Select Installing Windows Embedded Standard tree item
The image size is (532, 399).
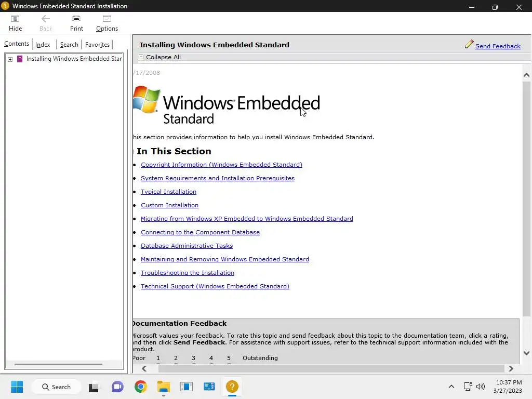(74, 59)
